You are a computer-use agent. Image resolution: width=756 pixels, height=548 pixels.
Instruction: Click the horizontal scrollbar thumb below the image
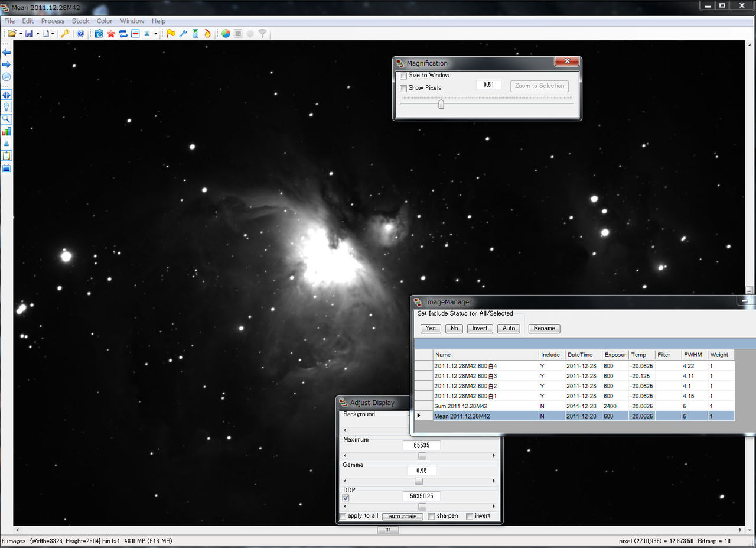388,530
